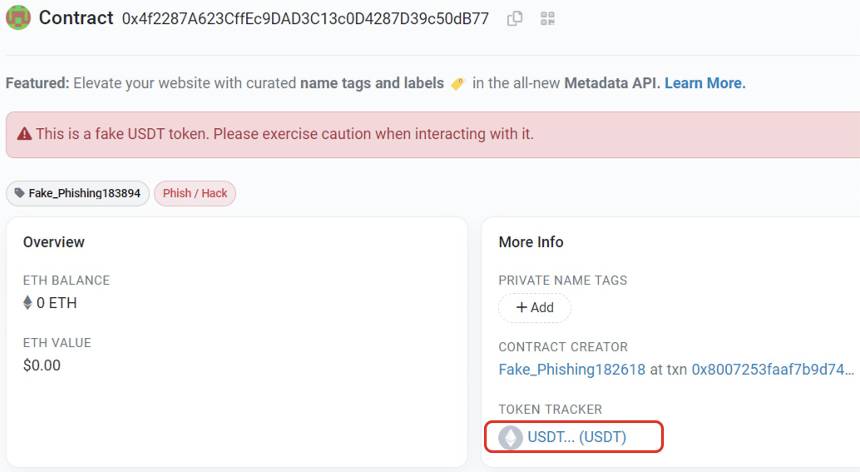The image size is (860, 472).
Task: Click the Overview card heading
Action: (x=54, y=242)
